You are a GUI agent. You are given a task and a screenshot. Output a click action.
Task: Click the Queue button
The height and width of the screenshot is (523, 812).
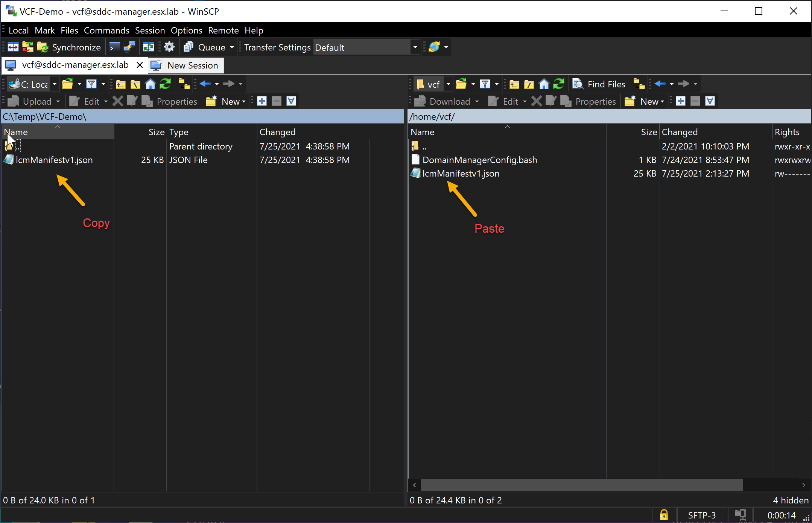coord(204,47)
